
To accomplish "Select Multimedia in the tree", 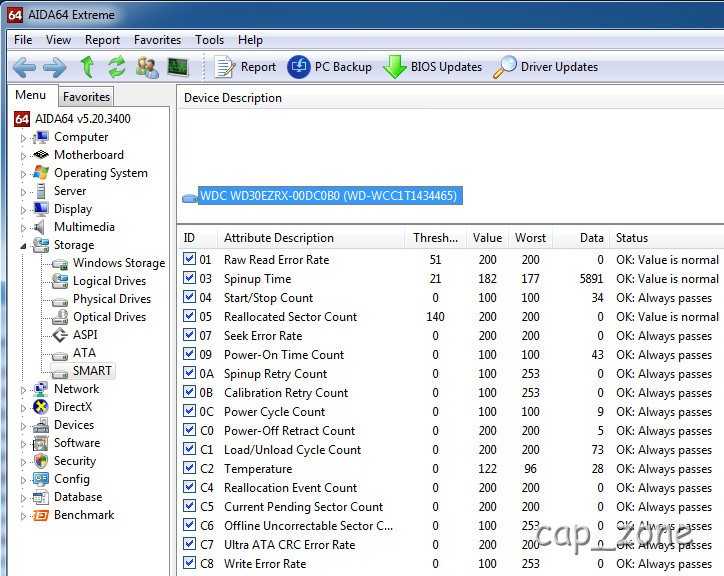I will [84, 227].
